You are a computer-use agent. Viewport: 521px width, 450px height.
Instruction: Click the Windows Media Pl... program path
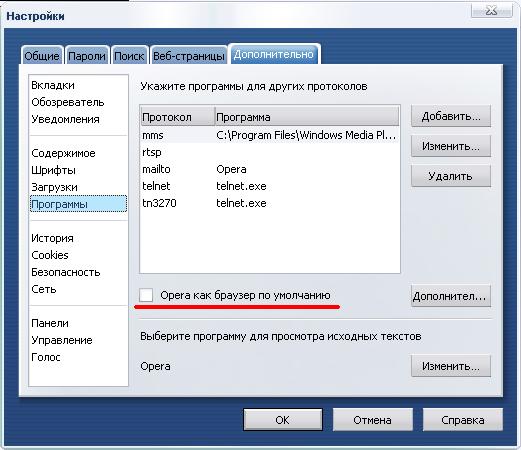pyautogui.click(x=306, y=135)
